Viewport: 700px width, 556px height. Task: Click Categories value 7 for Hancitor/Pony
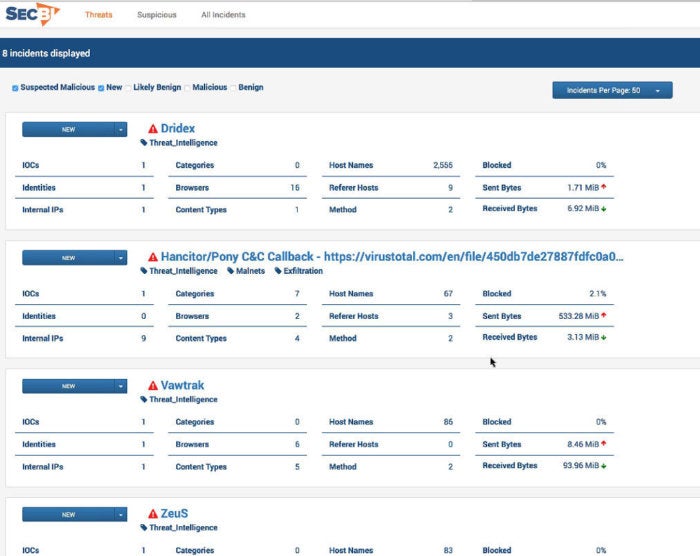coord(297,294)
